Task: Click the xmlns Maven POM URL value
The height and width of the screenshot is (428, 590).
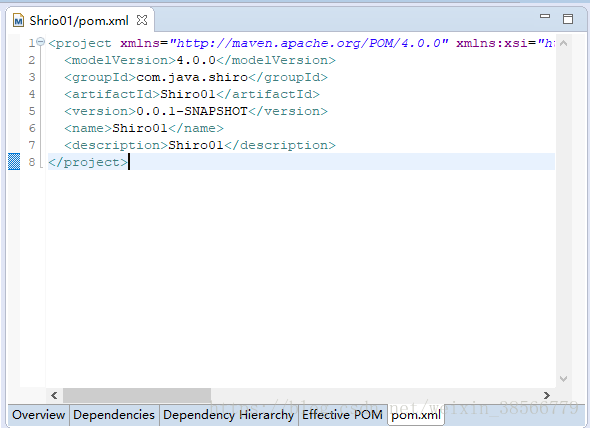Action: (309, 43)
